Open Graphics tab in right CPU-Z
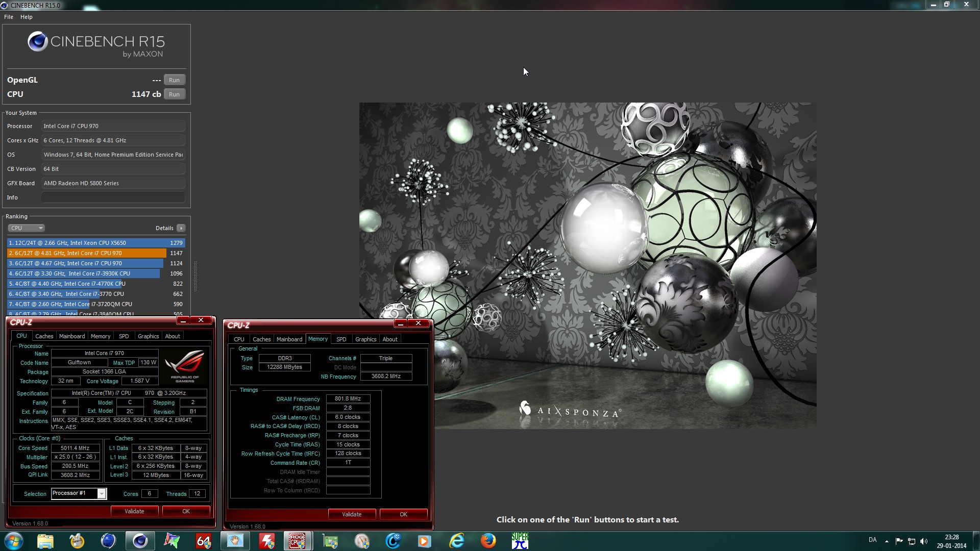The height and width of the screenshot is (551, 980). pyautogui.click(x=366, y=339)
